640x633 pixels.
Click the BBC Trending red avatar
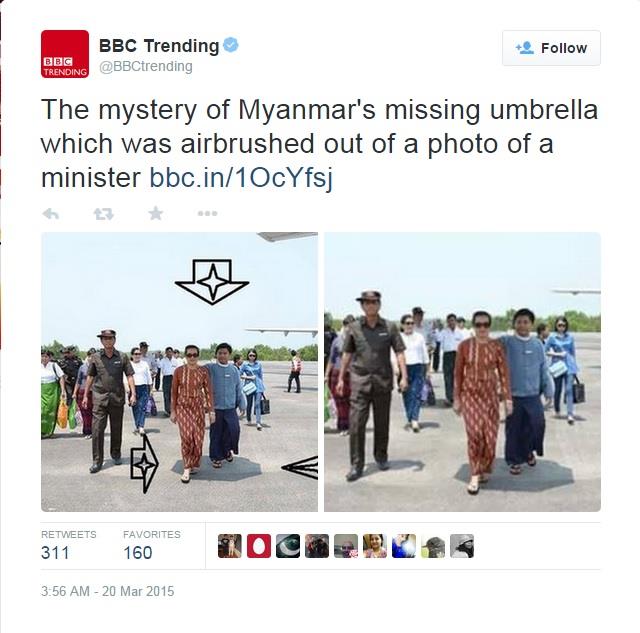pos(65,54)
